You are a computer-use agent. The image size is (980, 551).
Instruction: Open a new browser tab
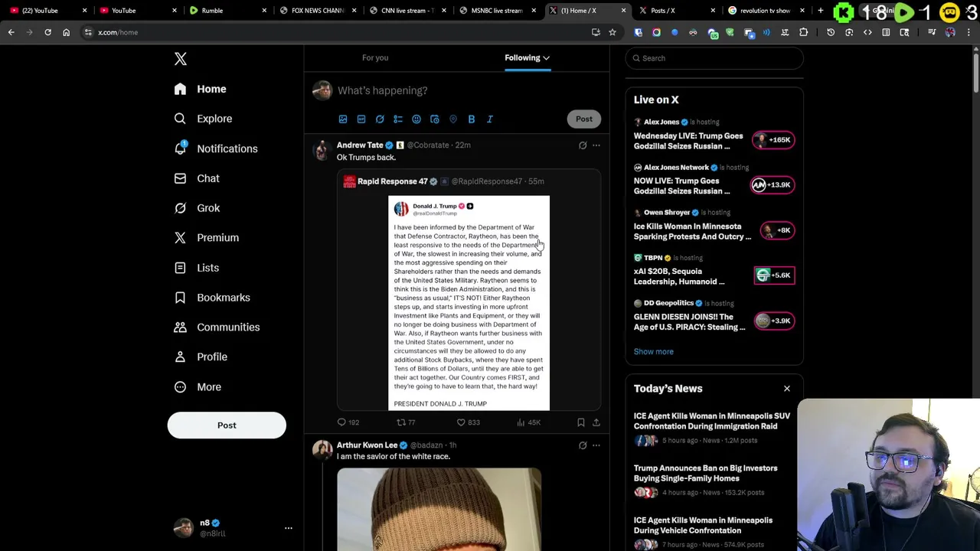tap(821, 11)
